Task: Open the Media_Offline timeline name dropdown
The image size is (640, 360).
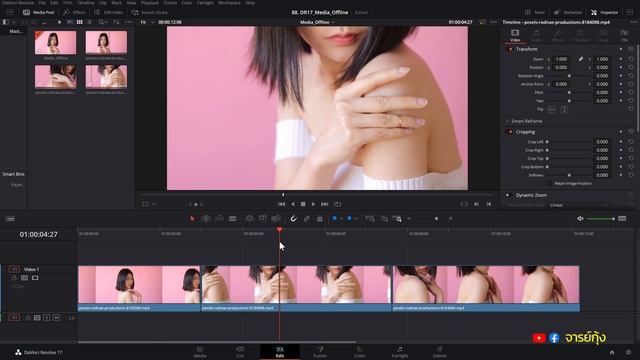Action: tap(317, 22)
